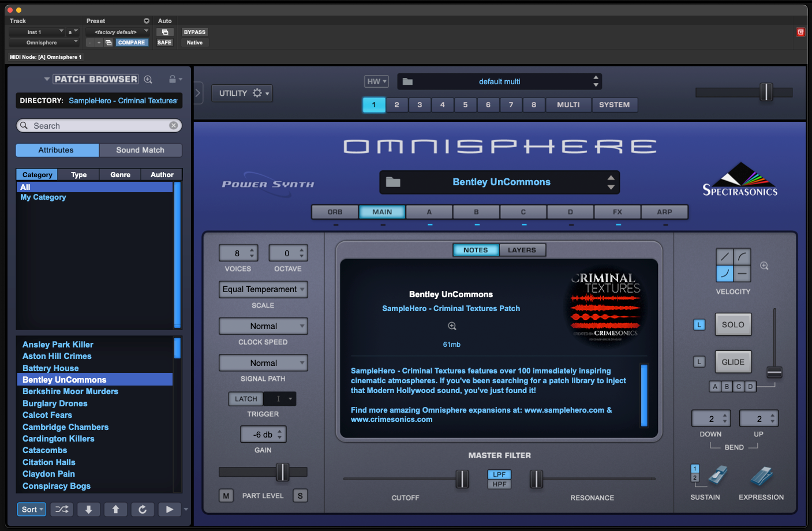
Task: Click the patch browser zoom magnifier icon
Action: point(148,79)
